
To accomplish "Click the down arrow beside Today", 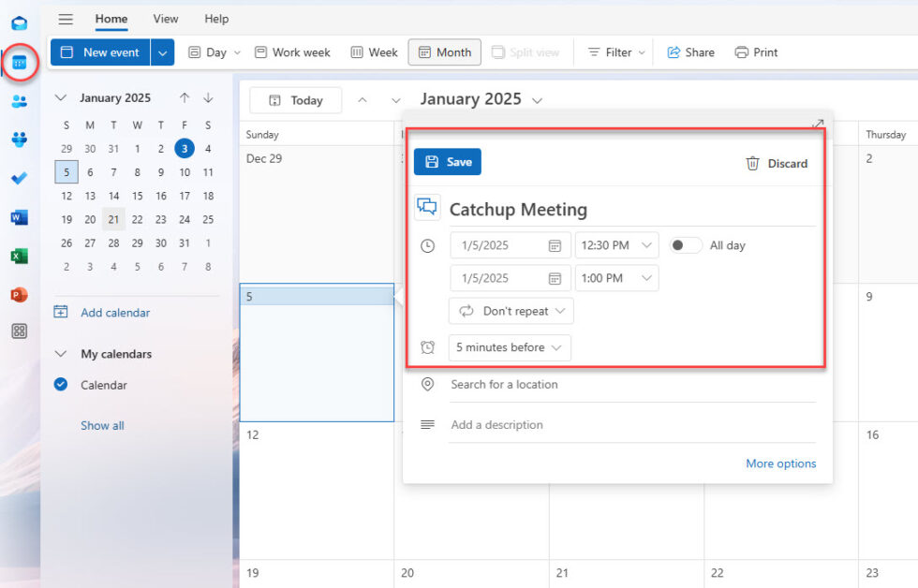I will point(395,100).
